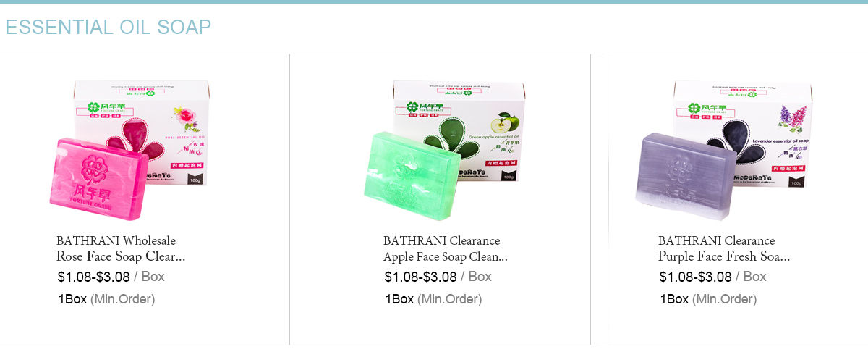This screenshot has height=352, width=868.
Task: Open the green apple soap bar image
Action: pos(412,175)
